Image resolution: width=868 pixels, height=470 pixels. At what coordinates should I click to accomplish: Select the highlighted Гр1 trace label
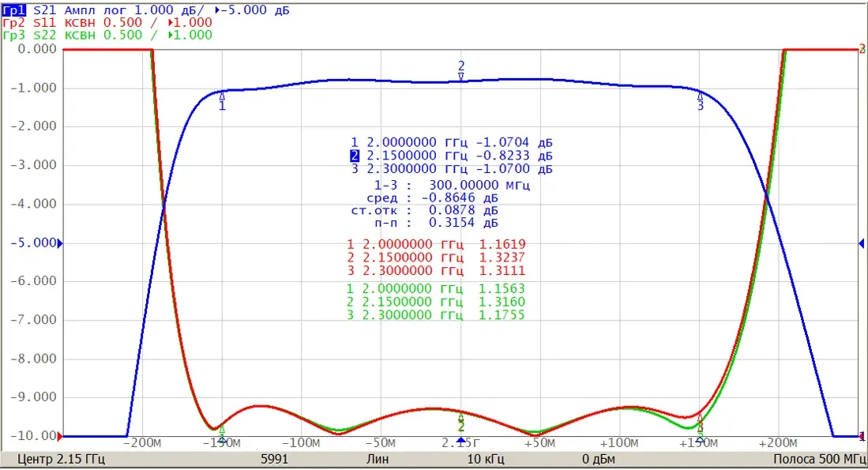click(14, 10)
